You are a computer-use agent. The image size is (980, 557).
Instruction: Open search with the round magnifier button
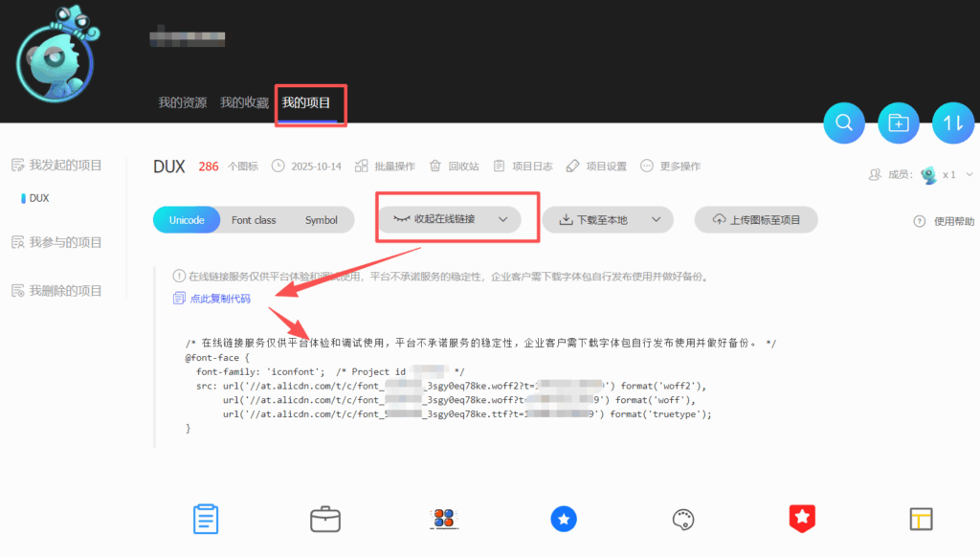[844, 123]
